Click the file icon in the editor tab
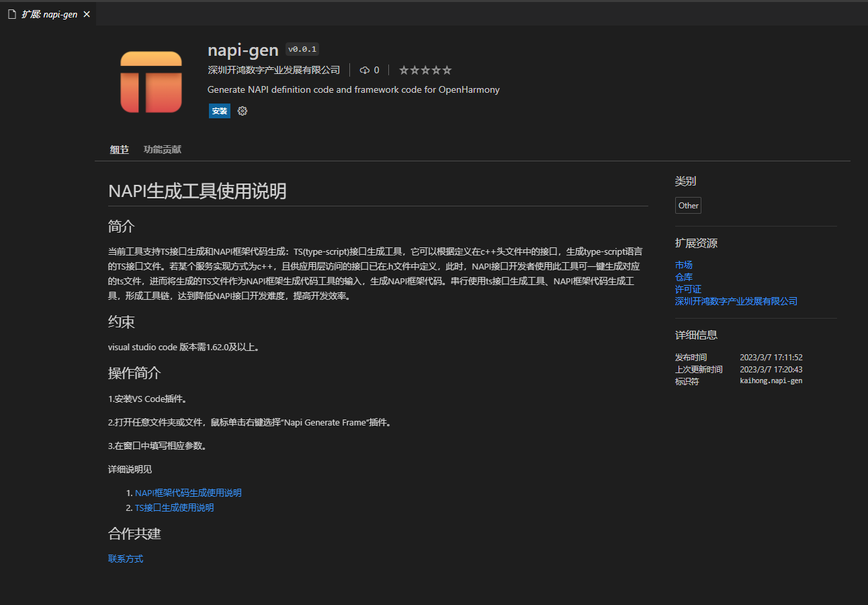The image size is (868, 605). (x=11, y=14)
